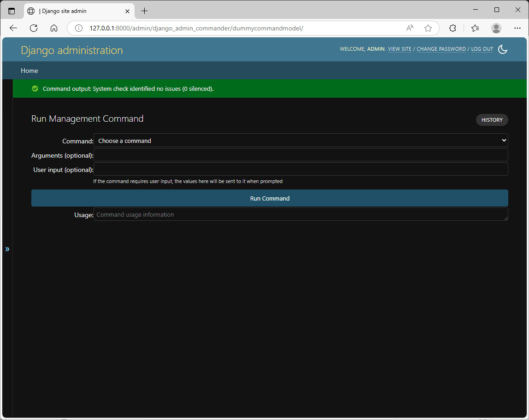
Task: Click the LOG OUT link
Action: coord(482,49)
